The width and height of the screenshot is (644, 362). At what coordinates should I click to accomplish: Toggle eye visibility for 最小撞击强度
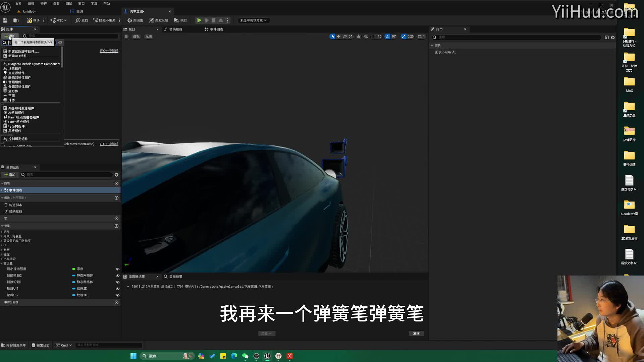[x=118, y=269]
